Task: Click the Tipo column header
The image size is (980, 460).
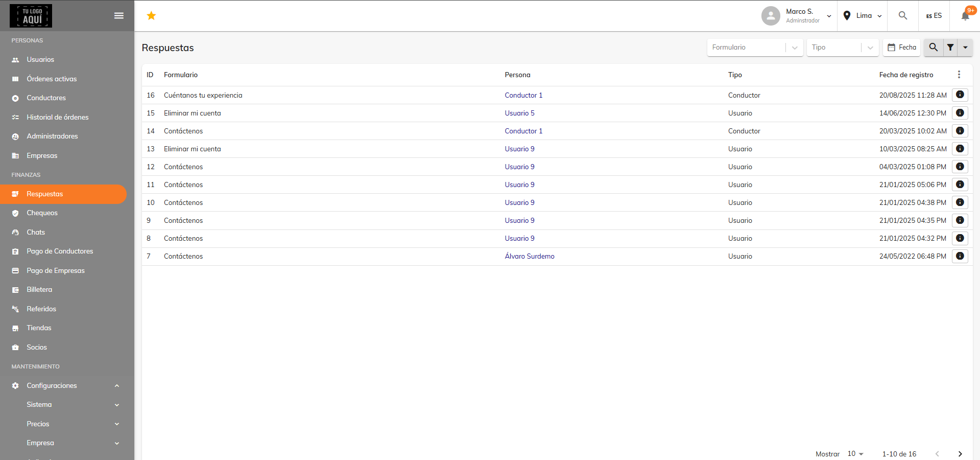Action: [735, 75]
